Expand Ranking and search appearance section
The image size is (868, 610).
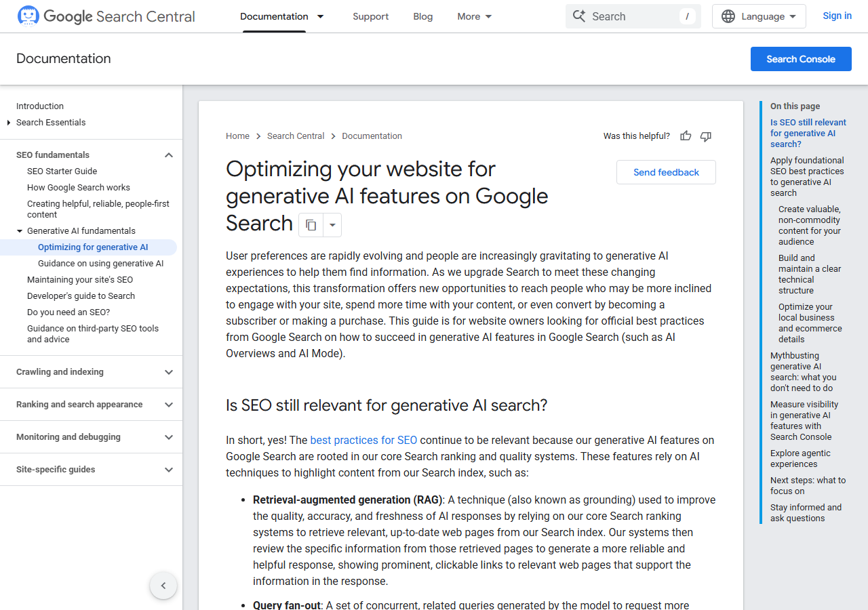169,405
